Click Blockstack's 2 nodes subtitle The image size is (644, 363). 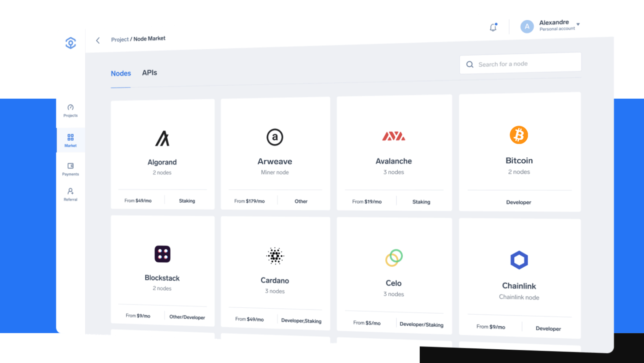162,288
